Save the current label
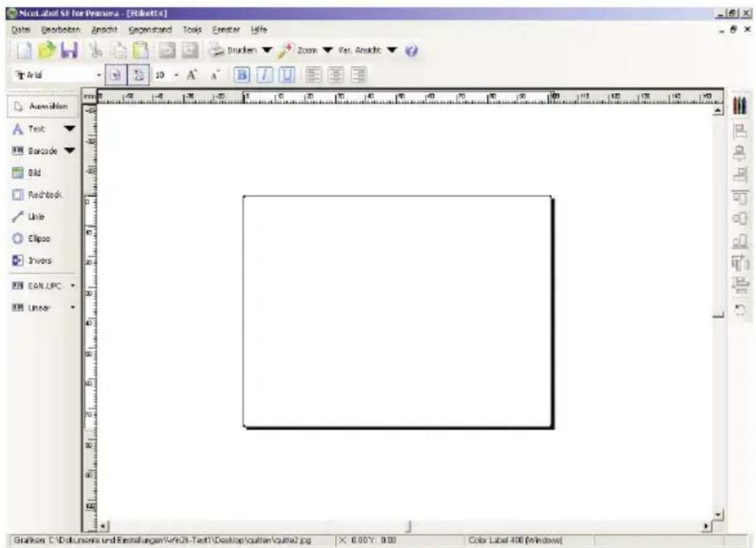The height and width of the screenshot is (548, 756). pyautogui.click(x=69, y=50)
